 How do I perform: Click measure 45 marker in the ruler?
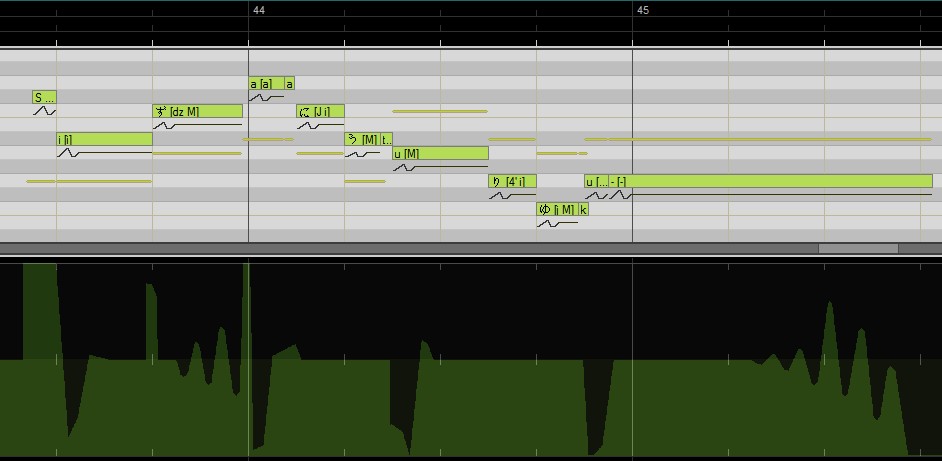tap(643, 10)
